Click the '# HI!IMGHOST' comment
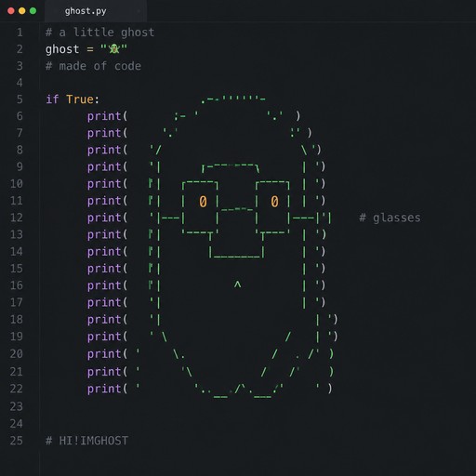The image size is (476, 476). (86, 441)
